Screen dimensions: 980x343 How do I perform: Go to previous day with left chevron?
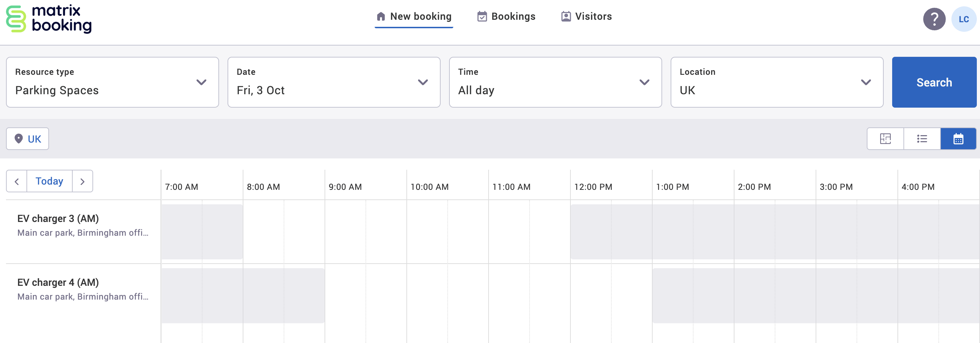[17, 181]
